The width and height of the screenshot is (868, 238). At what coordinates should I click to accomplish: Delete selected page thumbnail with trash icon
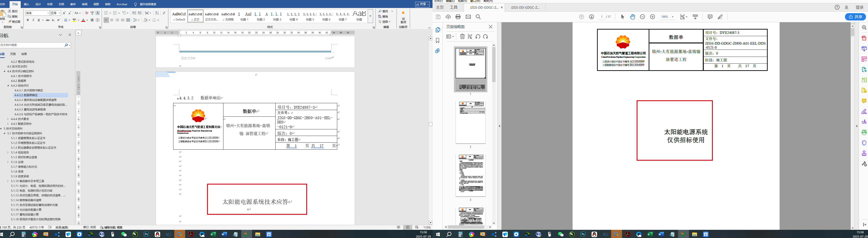pos(462,36)
